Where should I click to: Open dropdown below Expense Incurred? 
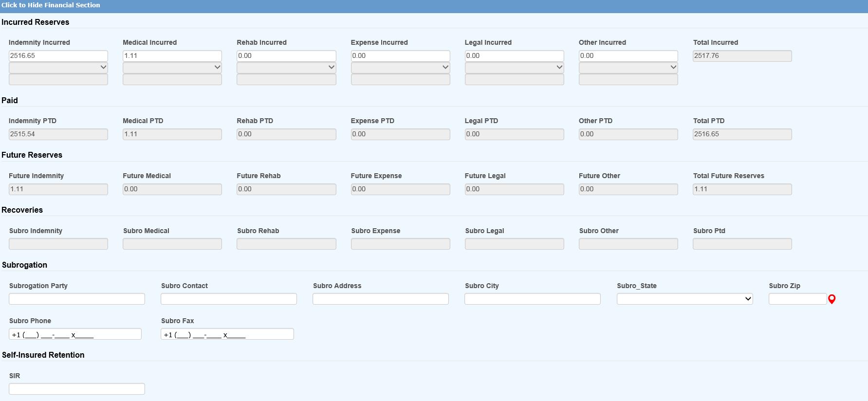[400, 68]
